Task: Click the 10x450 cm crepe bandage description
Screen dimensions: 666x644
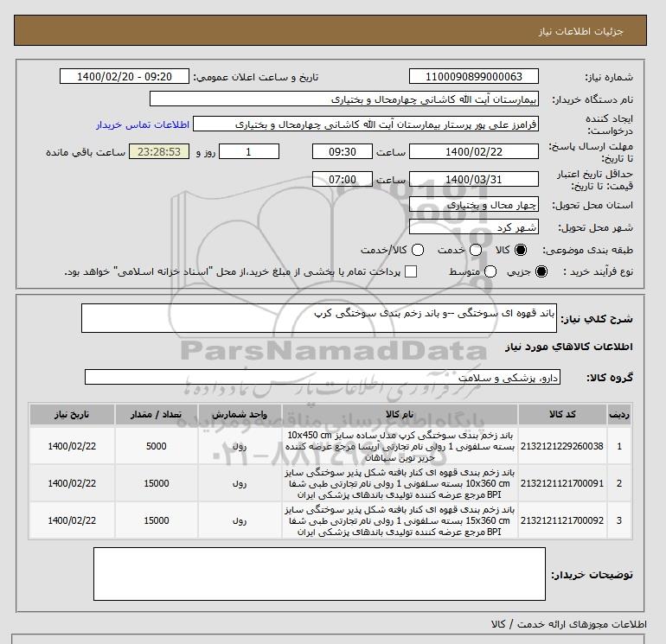Action: coord(400,446)
